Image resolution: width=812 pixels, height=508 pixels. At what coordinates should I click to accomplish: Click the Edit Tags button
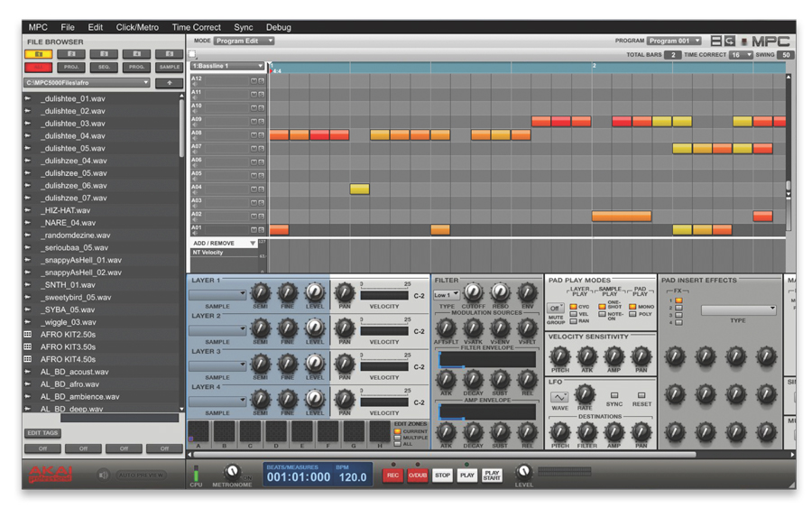43,433
